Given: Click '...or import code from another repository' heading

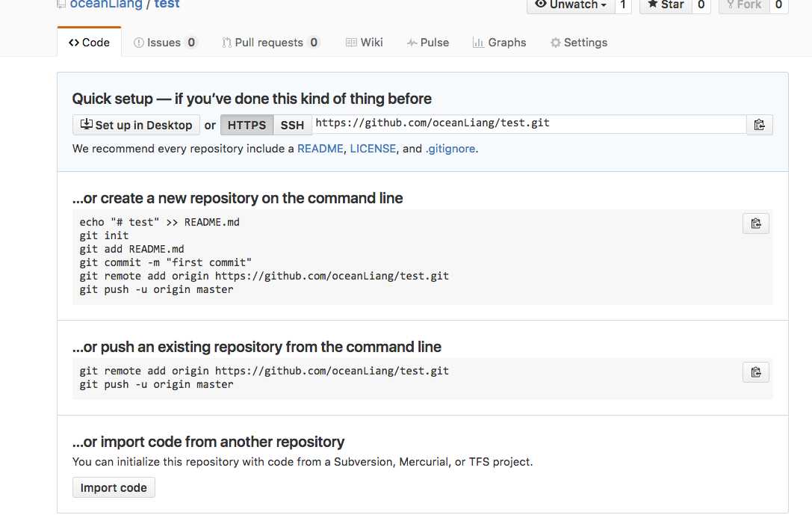Looking at the screenshot, I should (x=208, y=442).
